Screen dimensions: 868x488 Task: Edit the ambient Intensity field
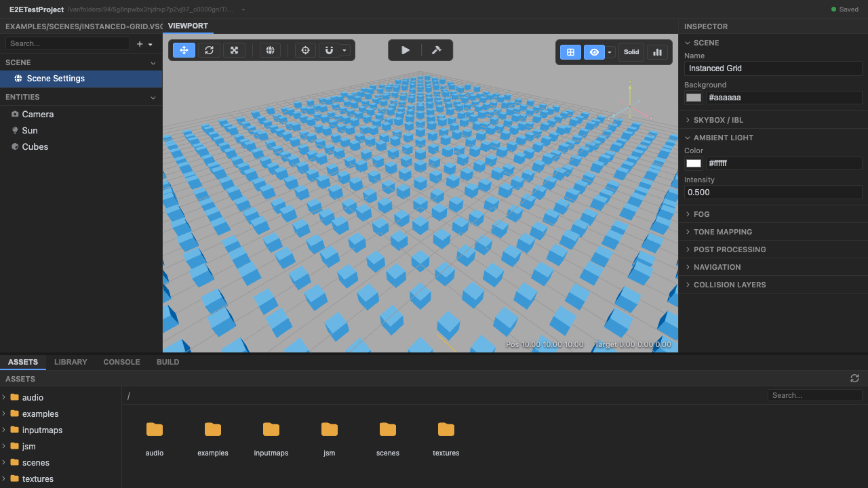[x=773, y=192]
